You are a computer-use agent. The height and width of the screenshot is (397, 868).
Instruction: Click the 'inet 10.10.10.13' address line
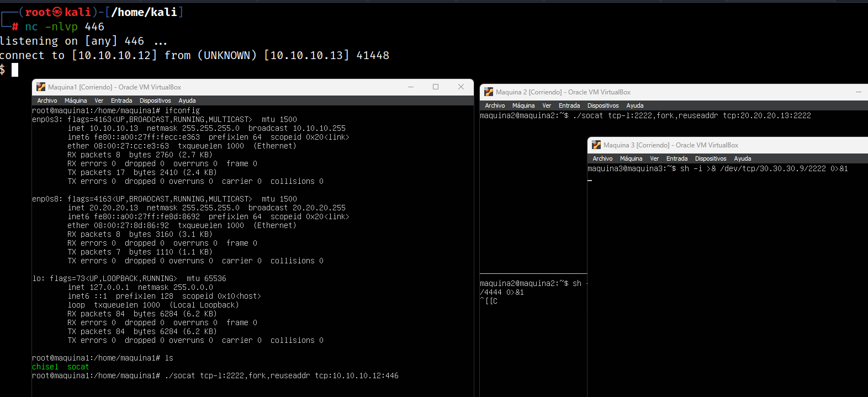(x=207, y=128)
